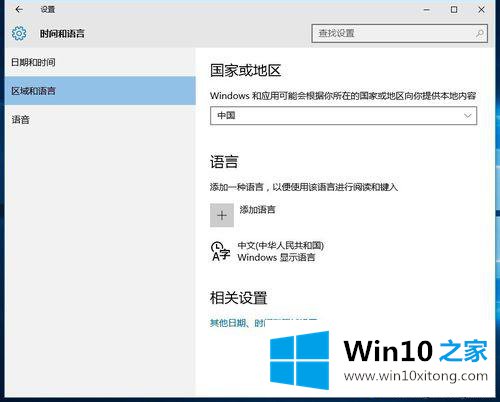Click the 相关设置 heading
The image size is (500, 402).
click(x=238, y=297)
